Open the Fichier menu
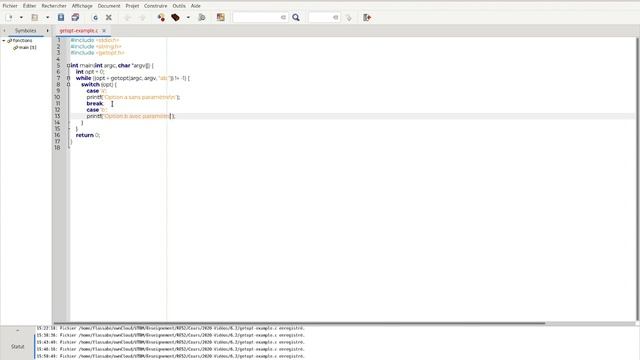 (x=10, y=6)
